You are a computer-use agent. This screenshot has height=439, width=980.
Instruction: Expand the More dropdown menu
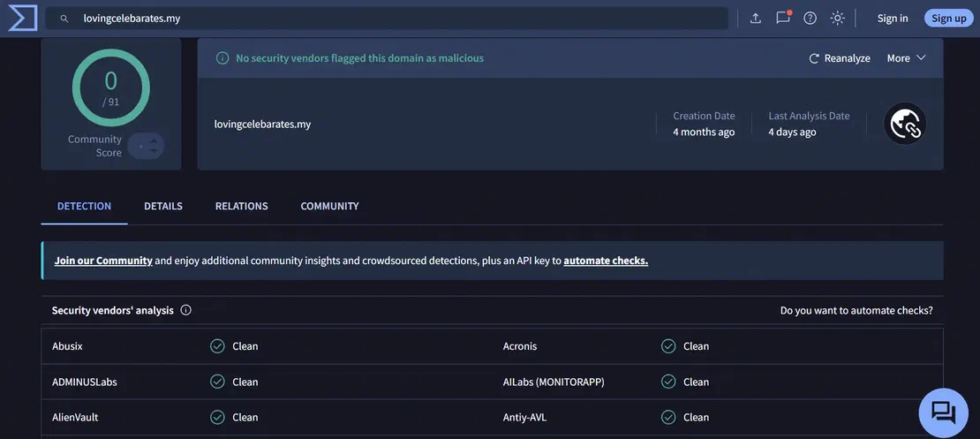906,58
